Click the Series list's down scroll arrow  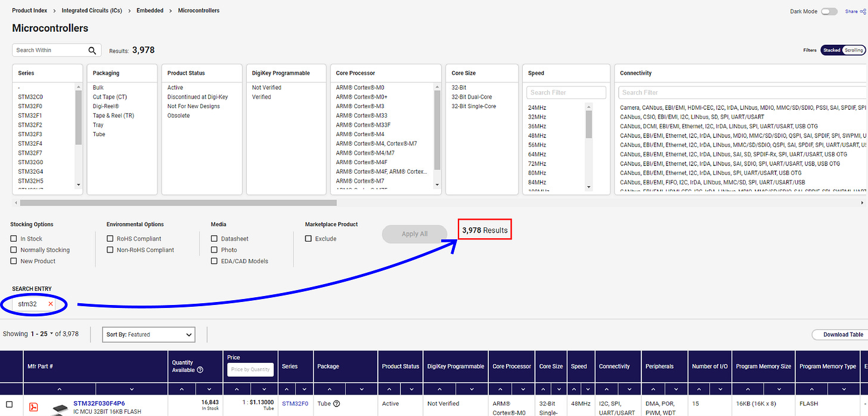[79, 185]
